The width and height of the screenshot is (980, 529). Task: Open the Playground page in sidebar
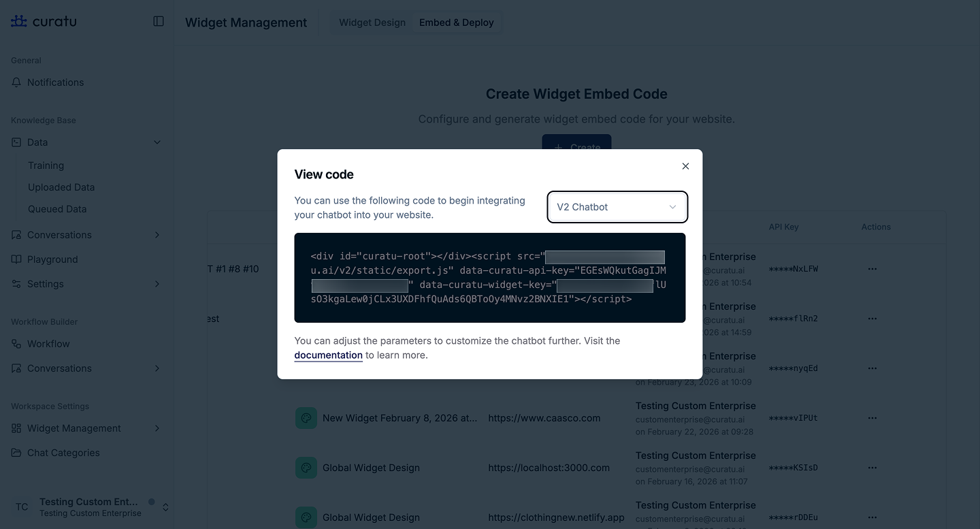coord(52,259)
